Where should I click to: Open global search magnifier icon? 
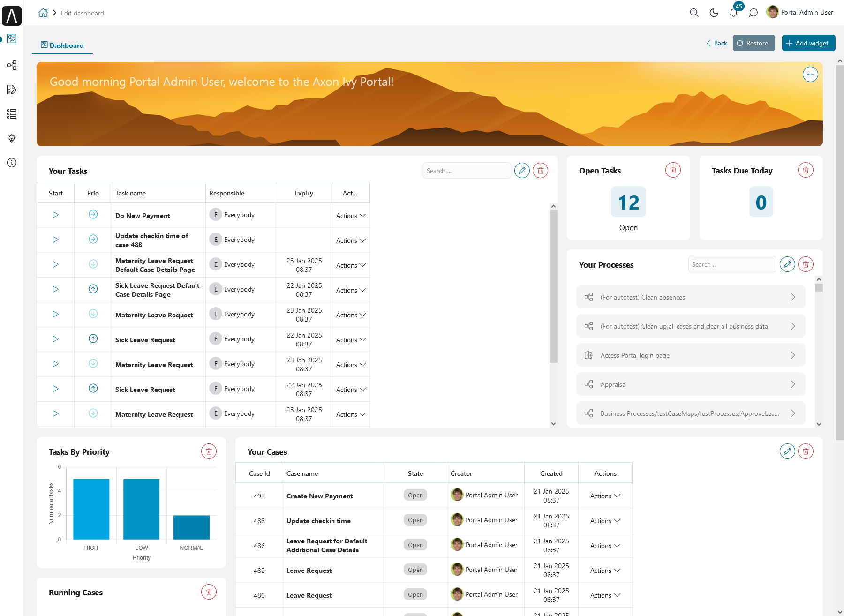[694, 13]
